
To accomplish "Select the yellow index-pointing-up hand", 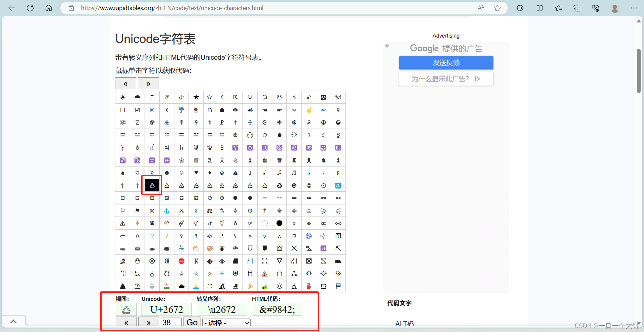I will pos(309,110).
